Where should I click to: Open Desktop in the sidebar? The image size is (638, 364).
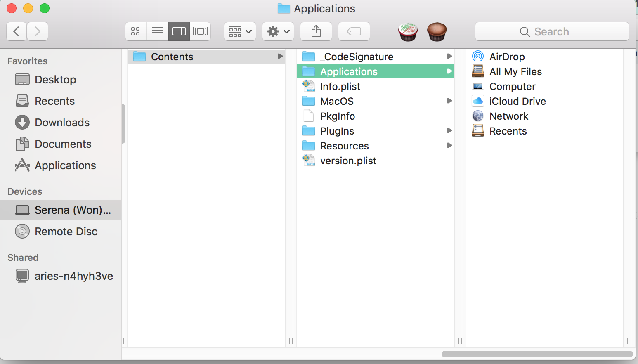(61, 80)
